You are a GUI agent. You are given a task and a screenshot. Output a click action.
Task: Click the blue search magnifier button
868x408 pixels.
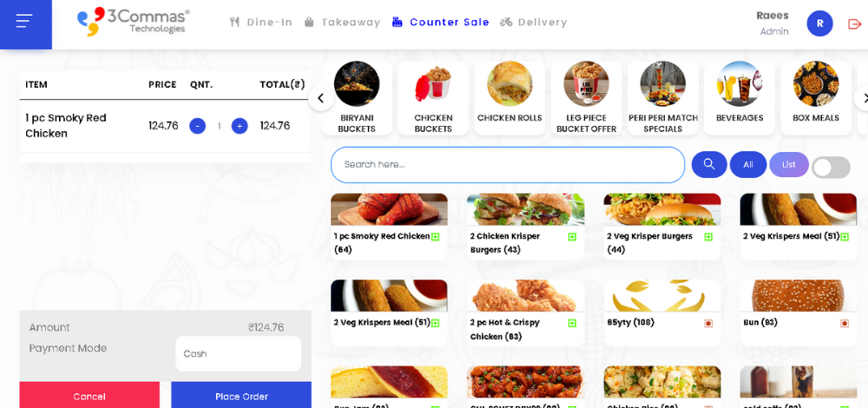(x=709, y=164)
